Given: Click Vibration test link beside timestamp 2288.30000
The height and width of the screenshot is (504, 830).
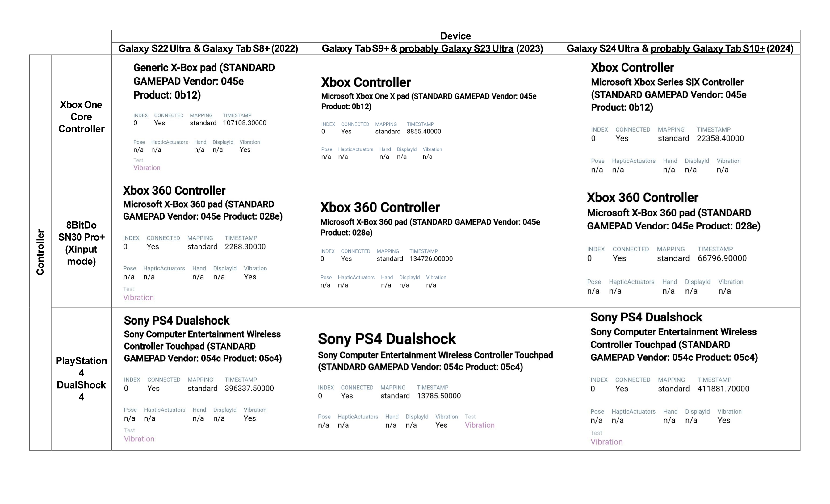Looking at the screenshot, I should pyautogui.click(x=138, y=297).
